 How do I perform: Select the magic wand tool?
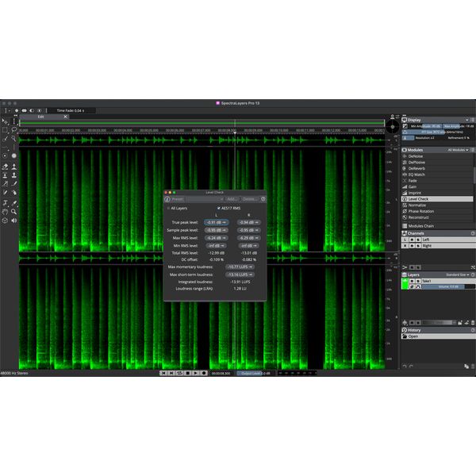pos(14,138)
